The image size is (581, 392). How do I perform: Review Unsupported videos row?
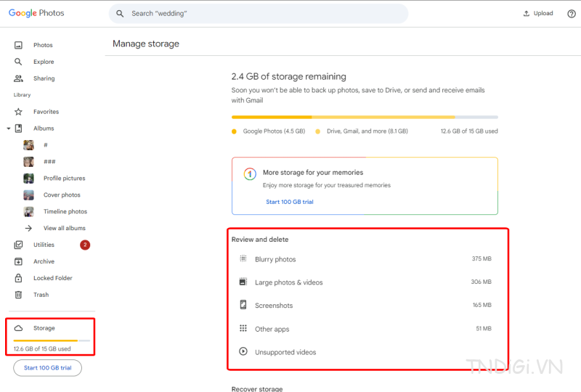pyautogui.click(x=365, y=352)
